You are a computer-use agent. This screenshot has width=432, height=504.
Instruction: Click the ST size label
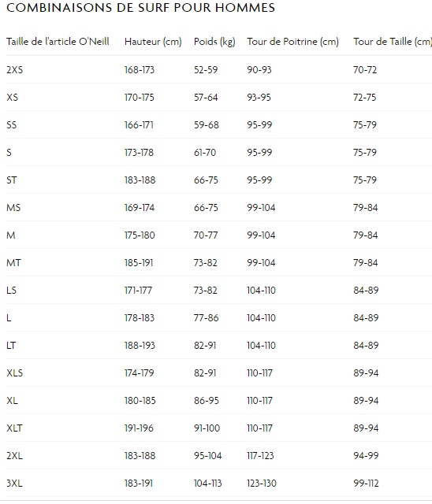tap(12, 180)
